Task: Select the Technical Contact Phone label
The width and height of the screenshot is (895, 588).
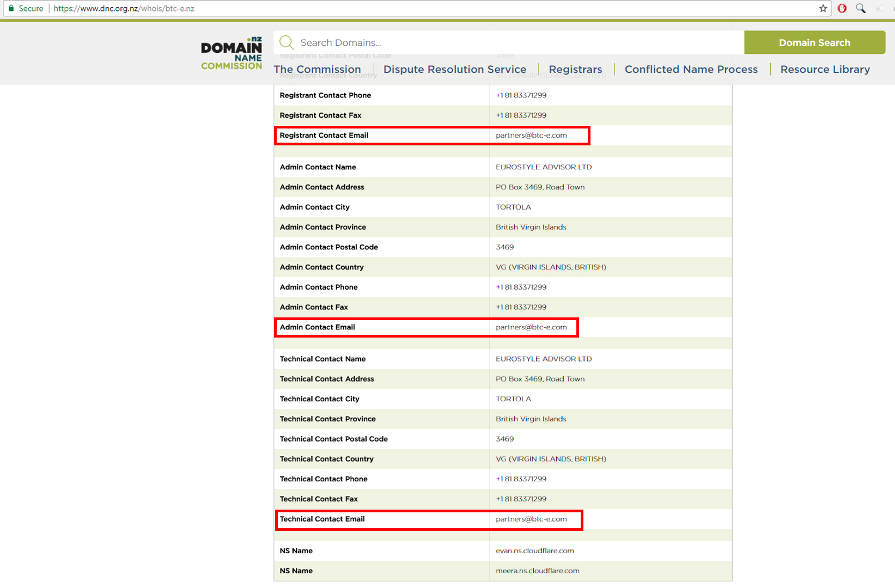Action: coord(324,479)
